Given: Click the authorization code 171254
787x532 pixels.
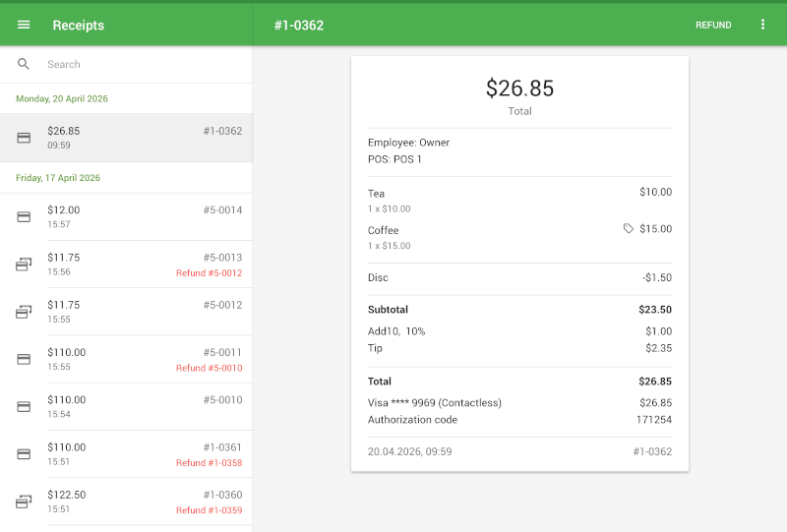Looking at the screenshot, I should coord(654,420).
